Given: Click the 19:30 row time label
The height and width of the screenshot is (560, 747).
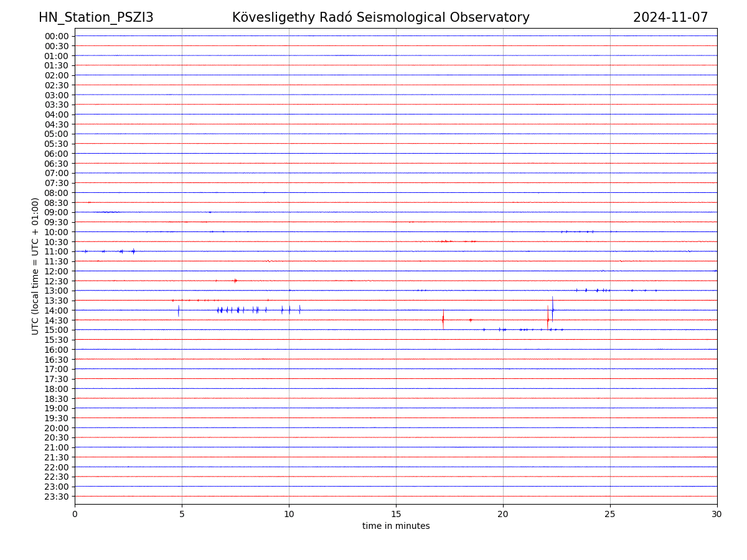Looking at the screenshot, I should tap(57, 418).
